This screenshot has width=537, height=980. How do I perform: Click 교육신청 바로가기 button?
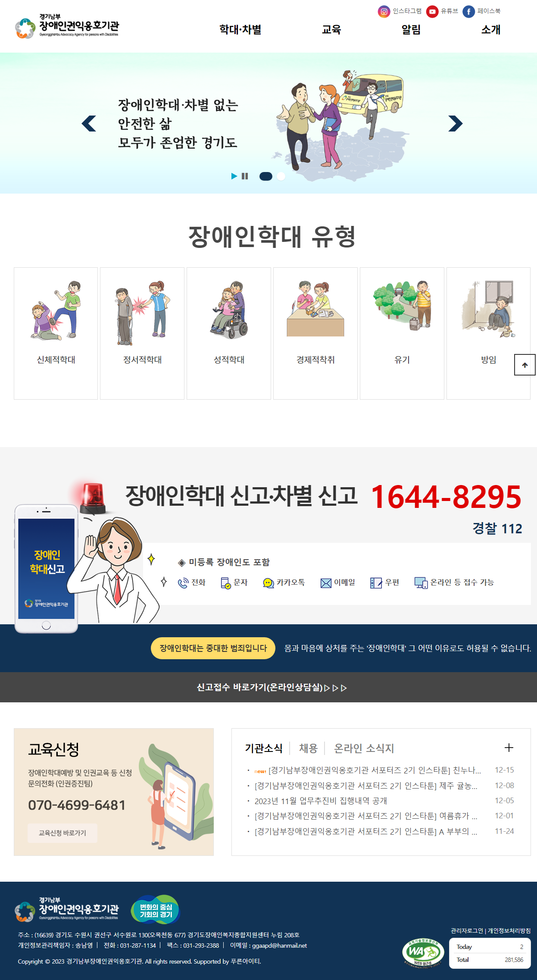click(x=62, y=833)
